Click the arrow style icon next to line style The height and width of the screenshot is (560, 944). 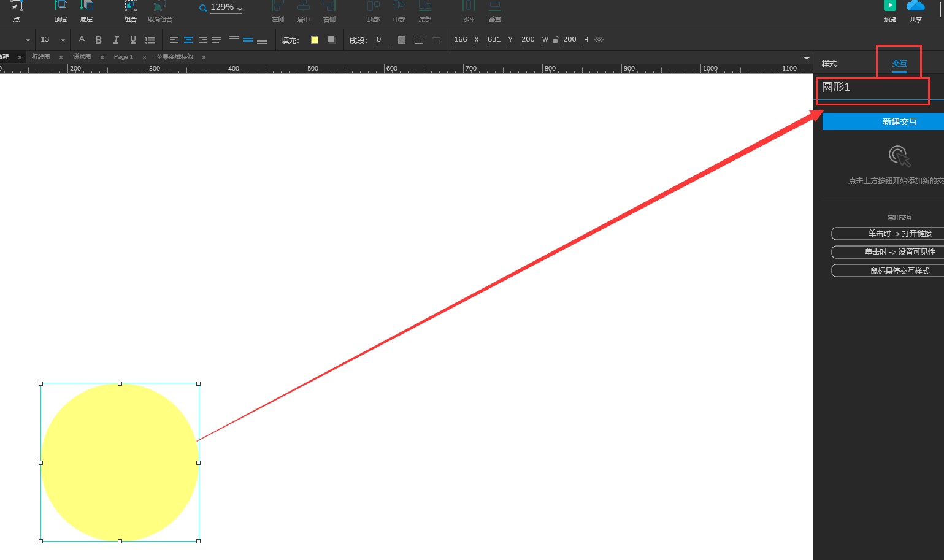436,40
